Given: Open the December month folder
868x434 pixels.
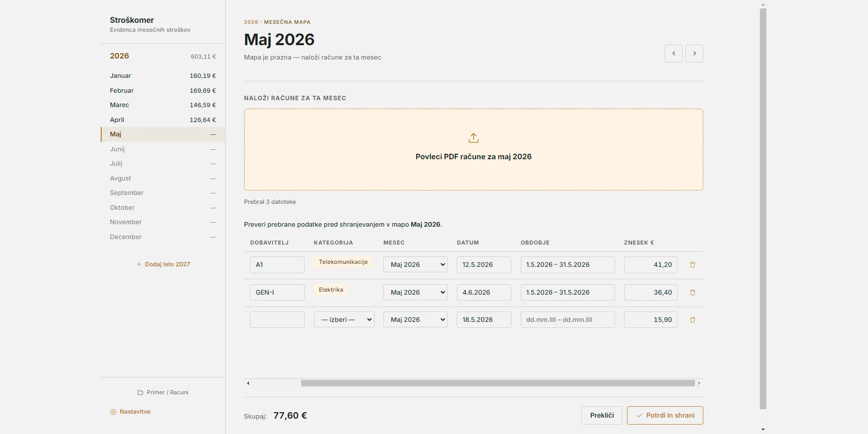Looking at the screenshot, I should click(x=163, y=237).
